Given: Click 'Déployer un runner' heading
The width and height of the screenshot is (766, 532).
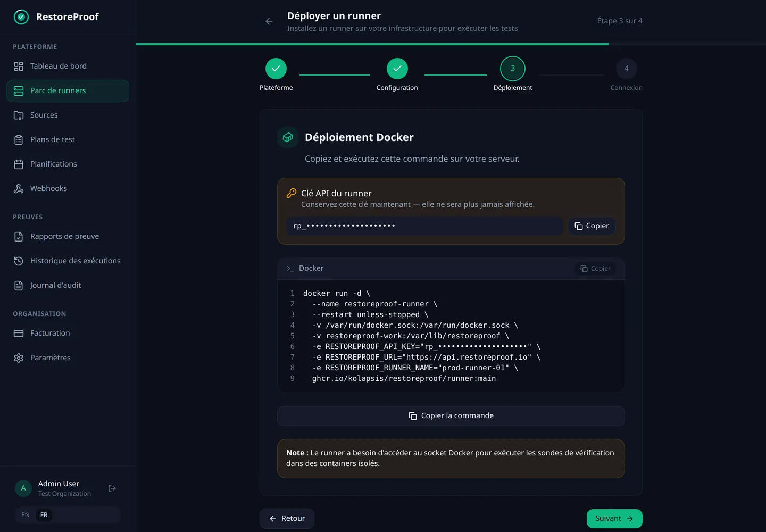Looking at the screenshot, I should point(334,16).
